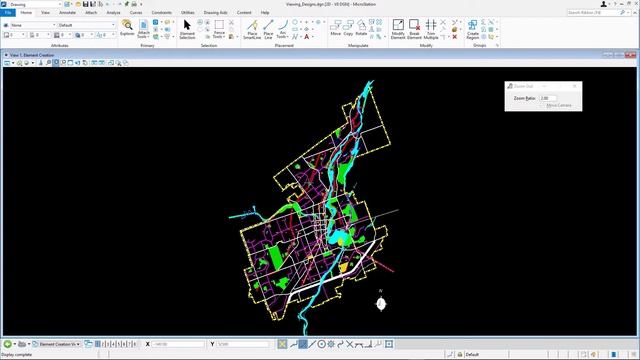Toggle the yellow AccuSnap button in snaps bar
The height and width of the screenshot is (360, 640).
pyautogui.click(x=282, y=344)
